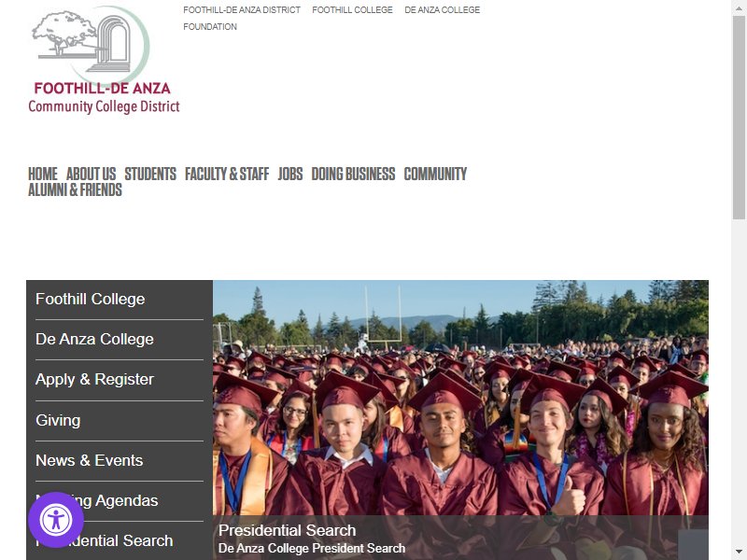
Task: Open Faculty & Staff menu
Action: point(227,174)
